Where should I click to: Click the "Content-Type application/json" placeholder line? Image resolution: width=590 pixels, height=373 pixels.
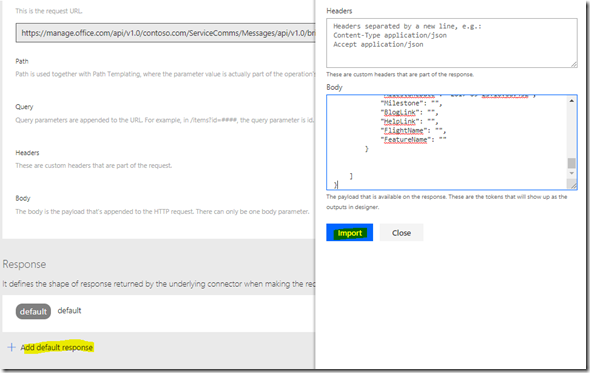[390, 35]
